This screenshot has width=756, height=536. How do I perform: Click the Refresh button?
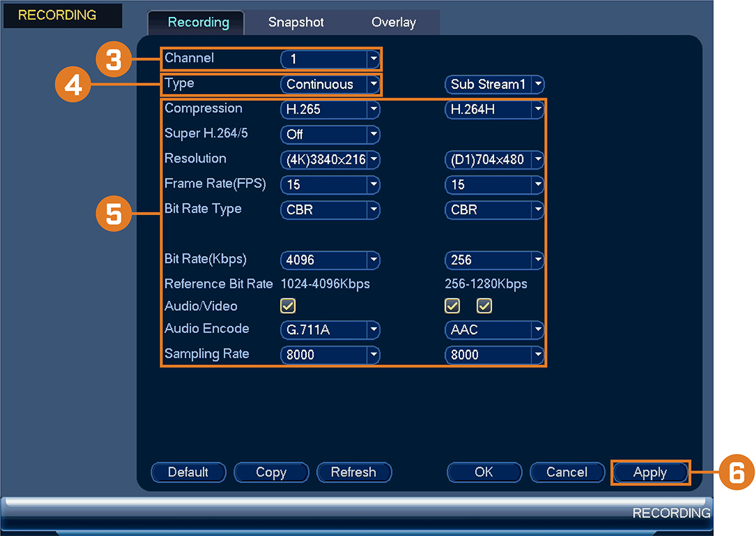click(x=354, y=472)
